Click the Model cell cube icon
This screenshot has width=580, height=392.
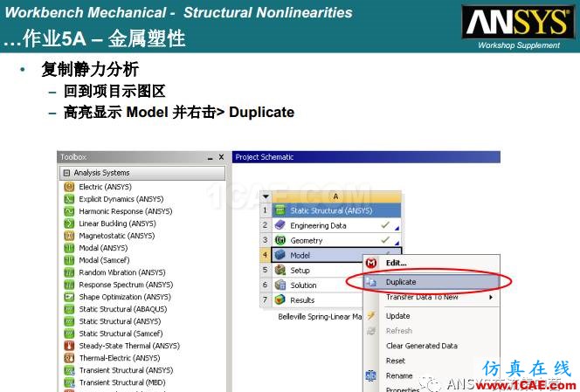tap(280, 255)
